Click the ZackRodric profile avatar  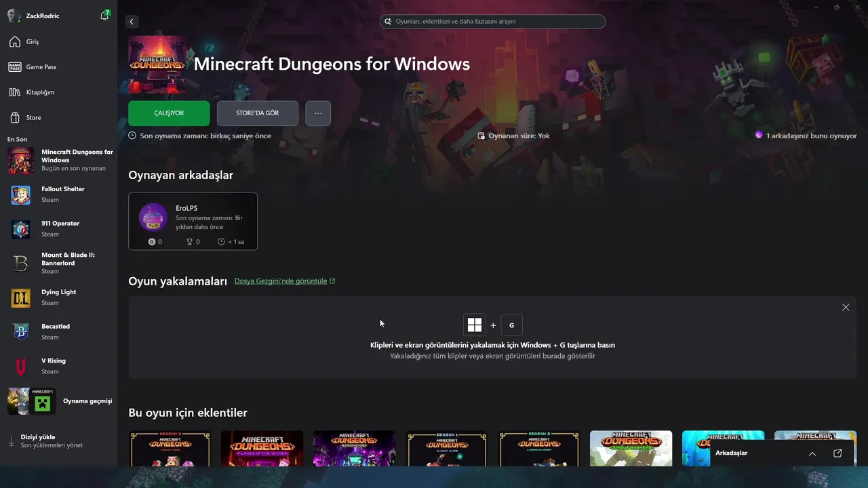pyautogui.click(x=14, y=16)
